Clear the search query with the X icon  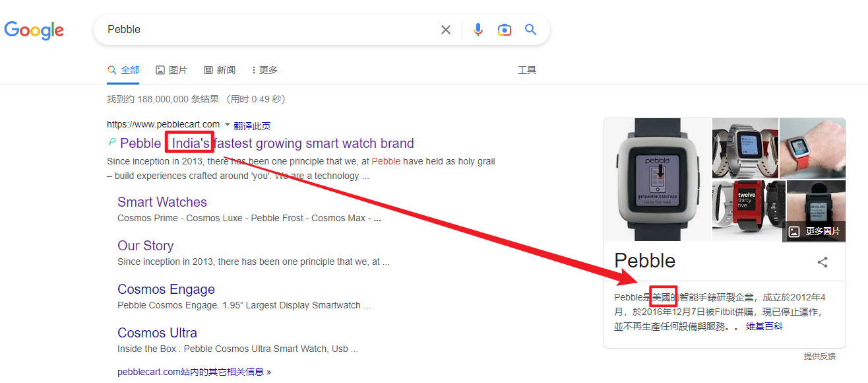click(446, 29)
